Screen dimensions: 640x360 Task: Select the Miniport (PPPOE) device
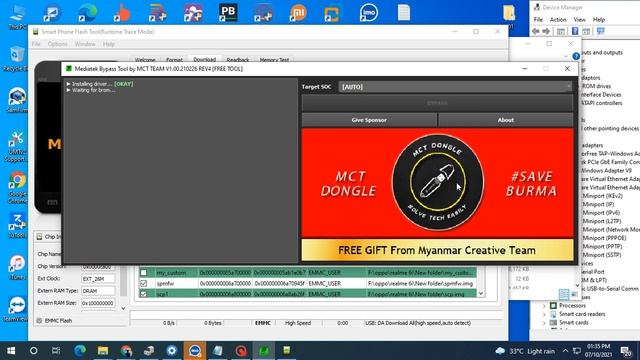point(604,238)
